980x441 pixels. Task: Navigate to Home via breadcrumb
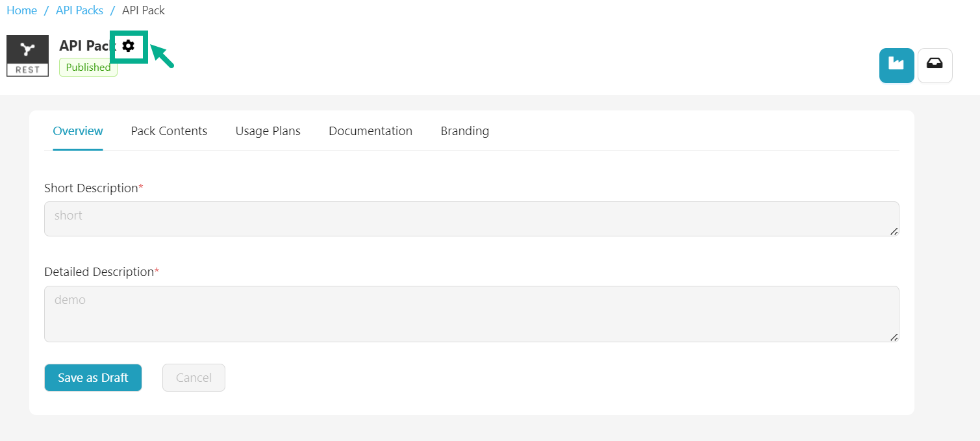coord(21,10)
